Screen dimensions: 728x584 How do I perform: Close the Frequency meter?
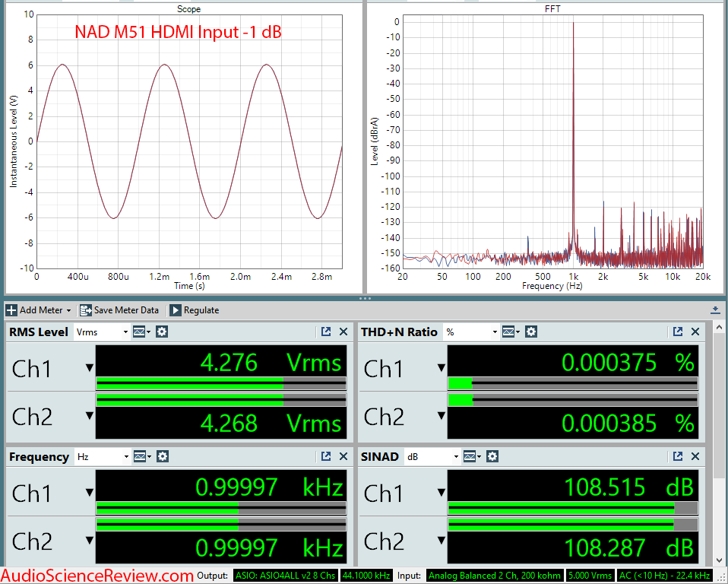pos(343,457)
